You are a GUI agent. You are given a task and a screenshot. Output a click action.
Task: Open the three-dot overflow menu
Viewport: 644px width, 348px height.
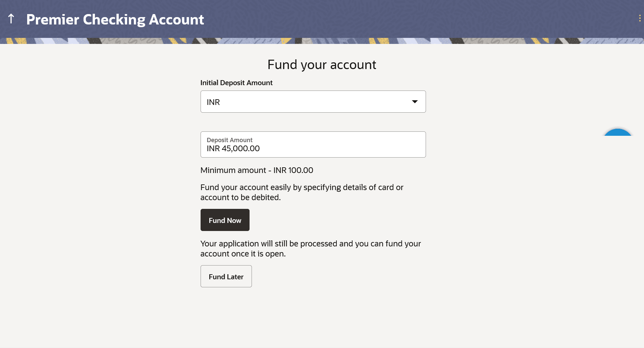click(x=640, y=18)
